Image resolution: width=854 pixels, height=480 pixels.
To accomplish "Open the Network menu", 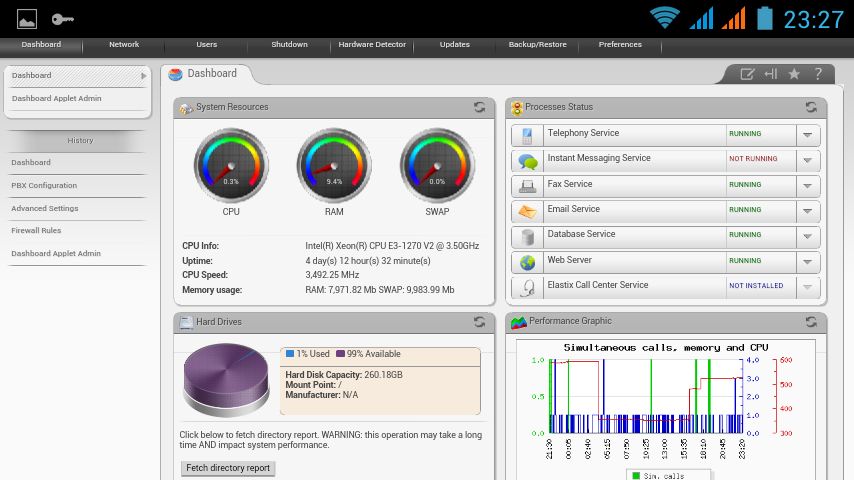I will (124, 45).
